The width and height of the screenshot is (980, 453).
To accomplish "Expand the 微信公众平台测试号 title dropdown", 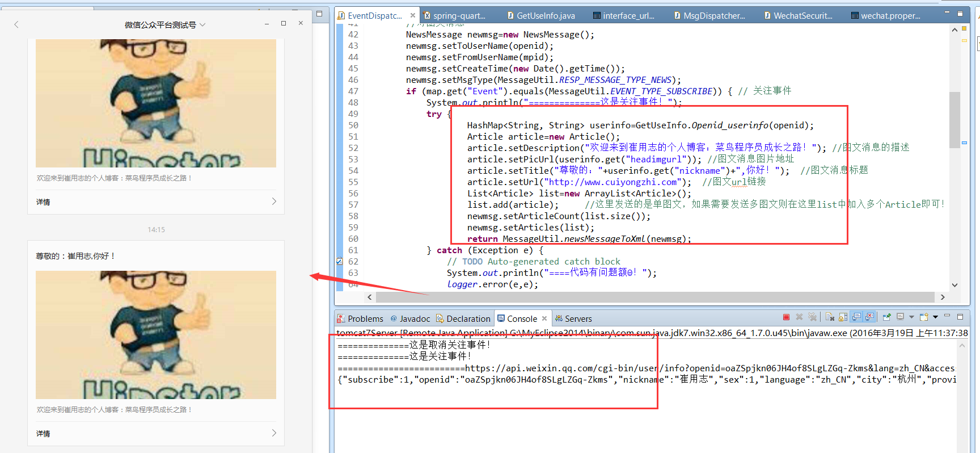I will tap(202, 25).
